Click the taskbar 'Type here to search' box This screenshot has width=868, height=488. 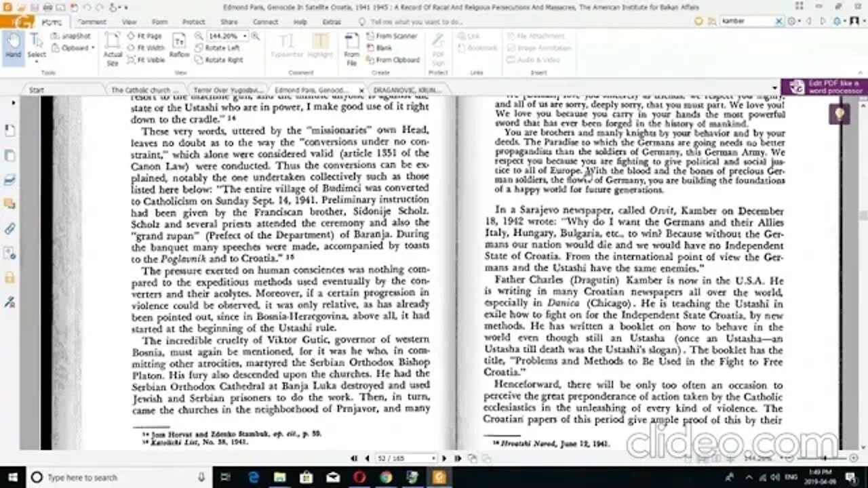pos(118,477)
